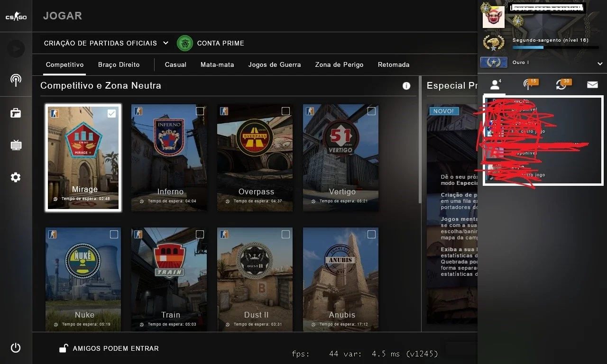Open the CS:GO home logo

tap(16, 17)
